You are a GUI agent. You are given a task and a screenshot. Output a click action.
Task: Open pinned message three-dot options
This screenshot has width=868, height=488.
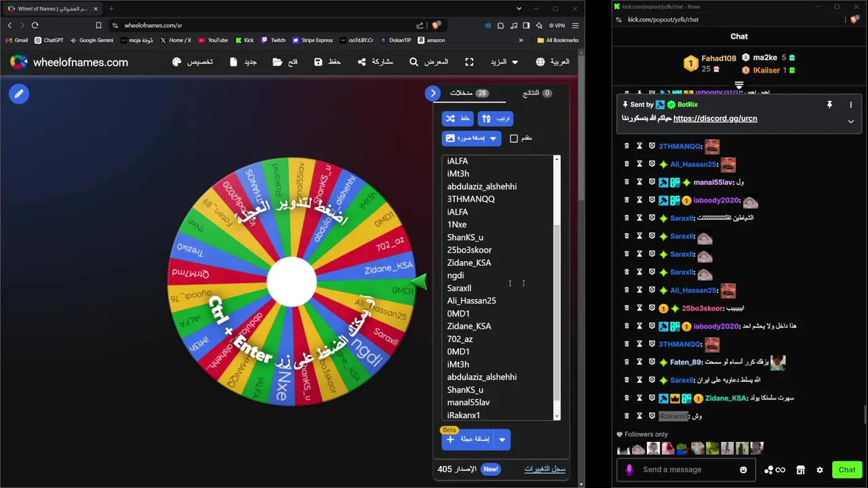pos(850,104)
